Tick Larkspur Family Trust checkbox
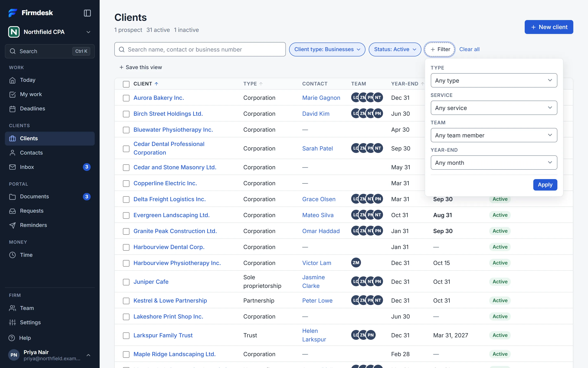Image resolution: width=588 pixels, height=368 pixels. [126, 336]
